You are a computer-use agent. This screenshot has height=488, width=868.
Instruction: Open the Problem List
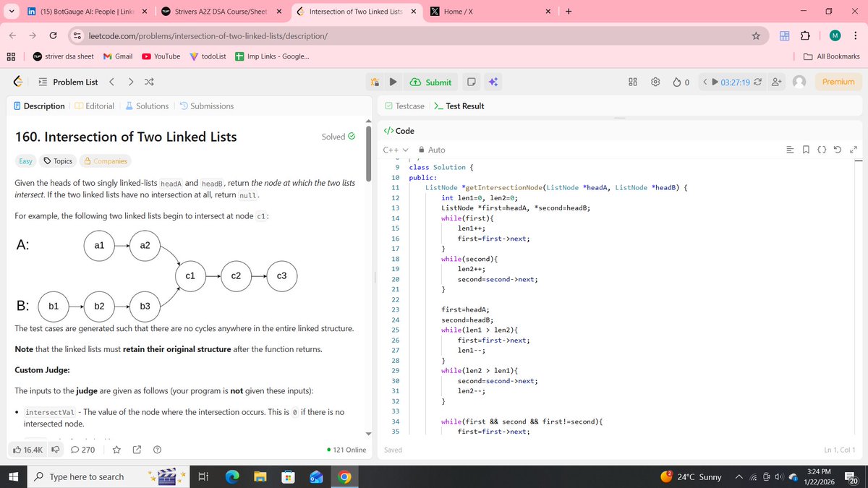tap(67, 82)
